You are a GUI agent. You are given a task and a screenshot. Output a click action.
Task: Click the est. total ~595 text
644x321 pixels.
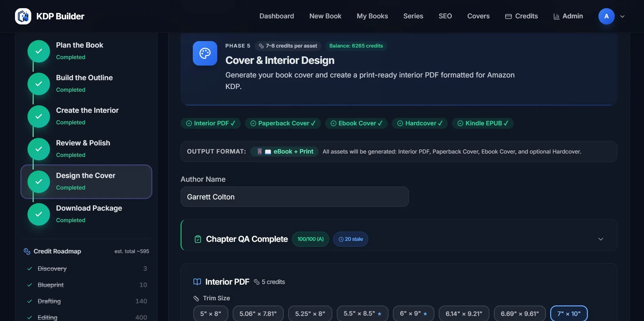coord(132,251)
